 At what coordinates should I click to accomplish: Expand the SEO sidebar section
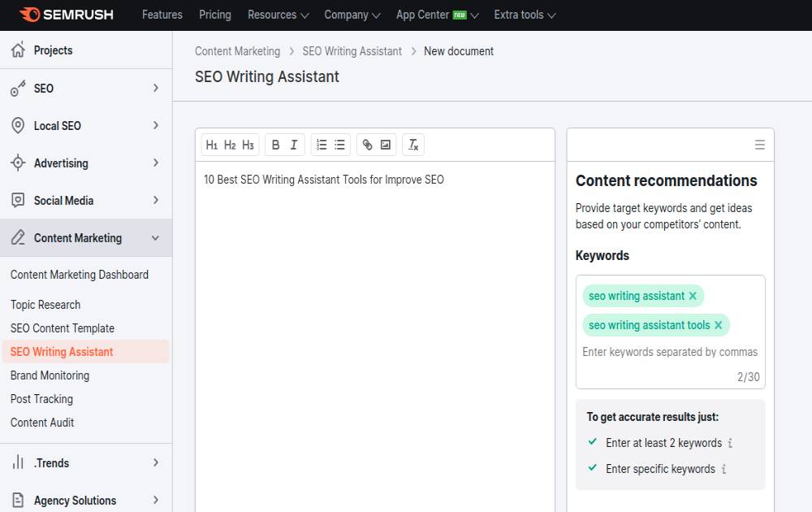coord(156,88)
